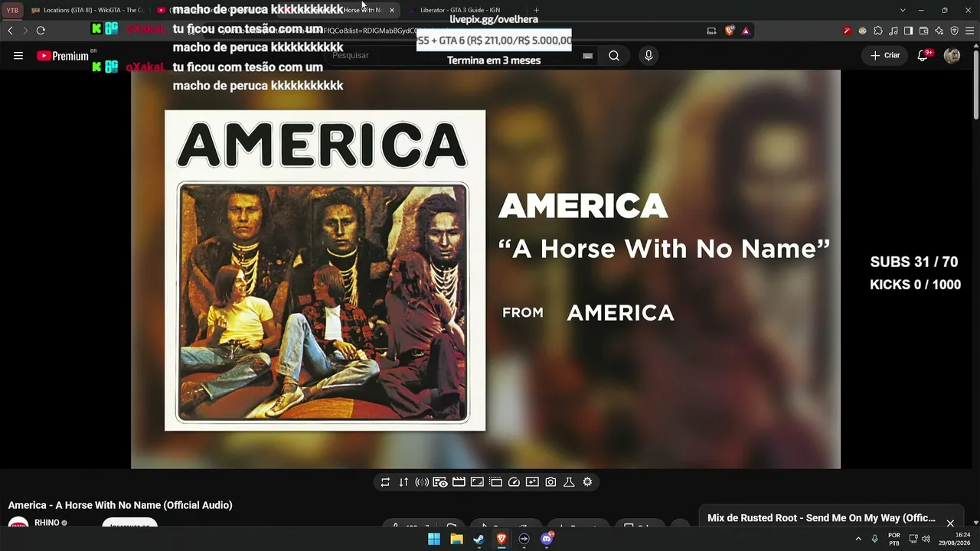The width and height of the screenshot is (980, 551).
Task: Close the Mix de Rusted Root playlist panel
Action: [x=950, y=523]
